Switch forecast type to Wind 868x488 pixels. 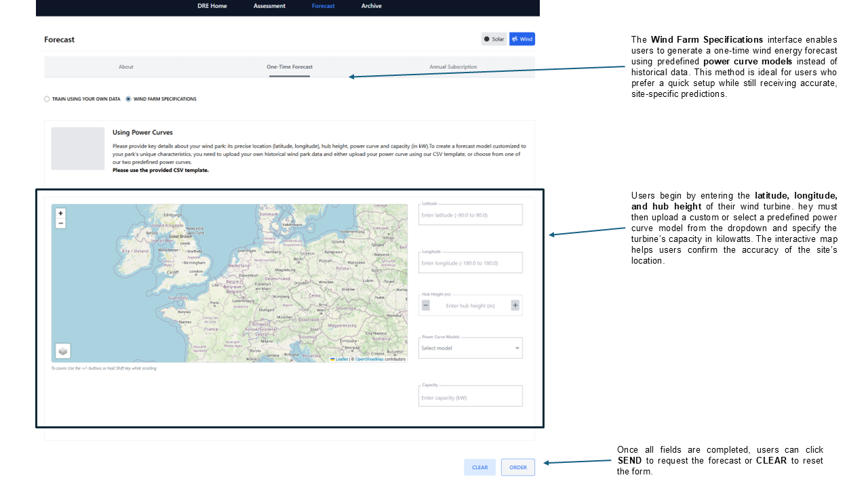coord(522,39)
